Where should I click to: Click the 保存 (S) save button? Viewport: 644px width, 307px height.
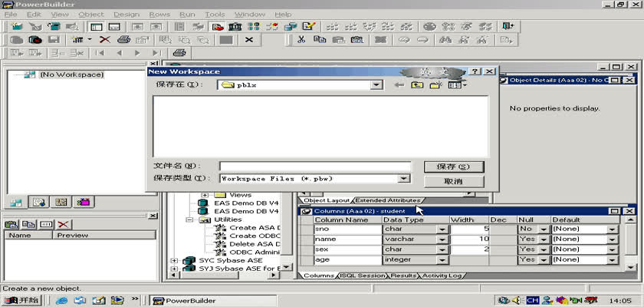pyautogui.click(x=454, y=167)
